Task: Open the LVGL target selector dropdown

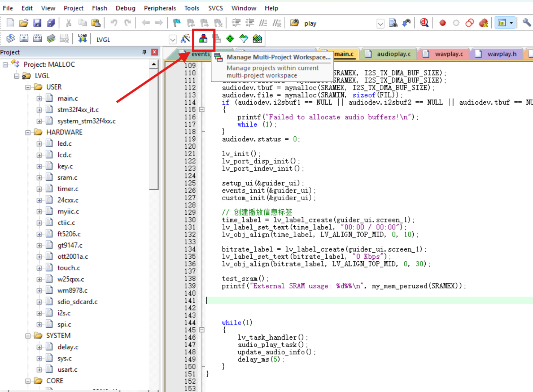Action: pyautogui.click(x=172, y=39)
